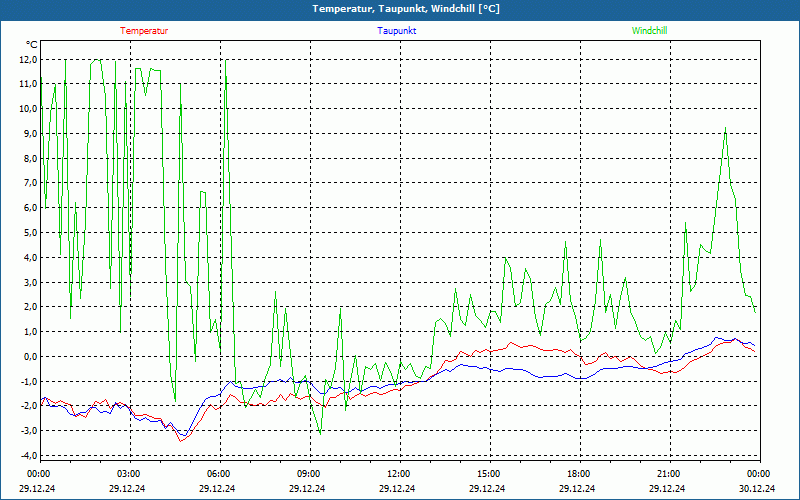Select the green Windchill legend label

click(650, 31)
